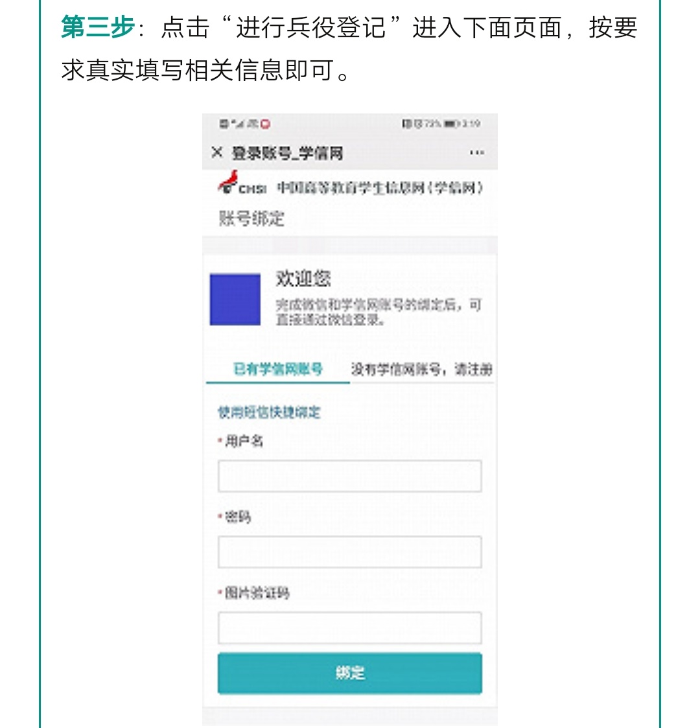
Task: Tap the X icon beside 登录账号_学信网
Action: pos(217,152)
